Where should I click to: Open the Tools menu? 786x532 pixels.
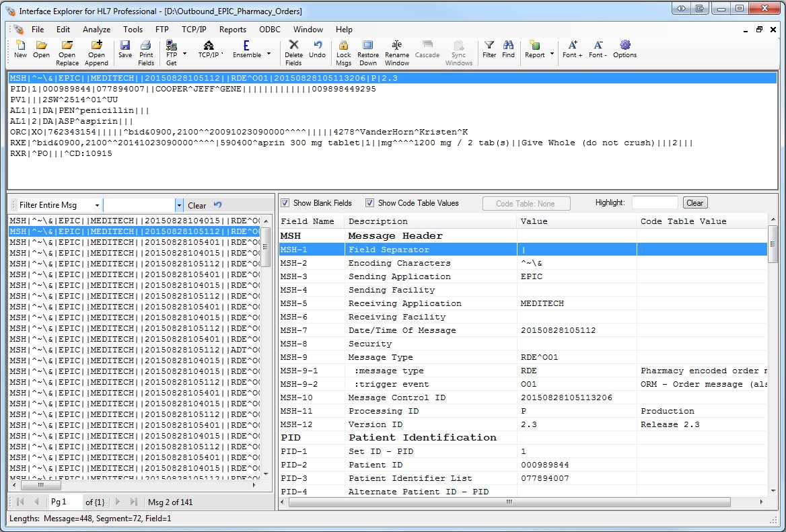pyautogui.click(x=133, y=30)
